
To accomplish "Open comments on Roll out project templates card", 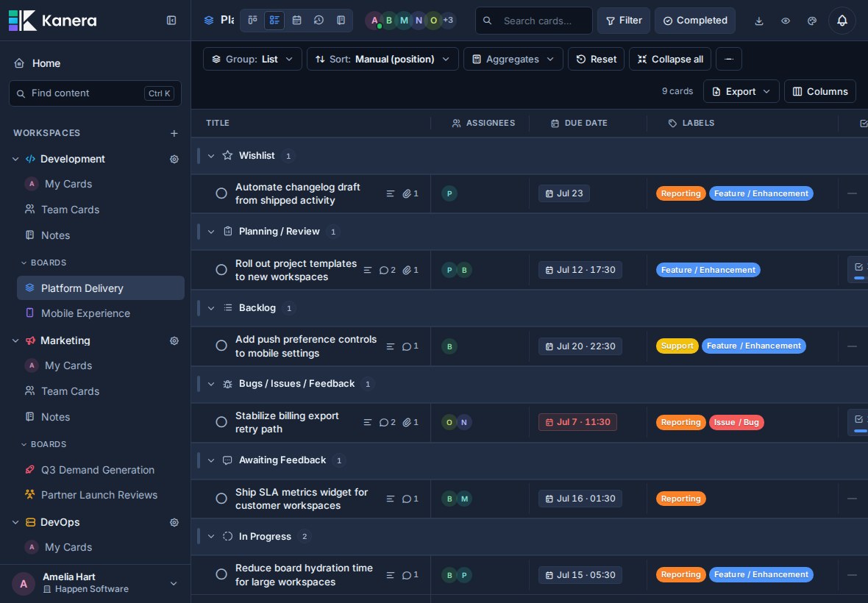I will [388, 270].
